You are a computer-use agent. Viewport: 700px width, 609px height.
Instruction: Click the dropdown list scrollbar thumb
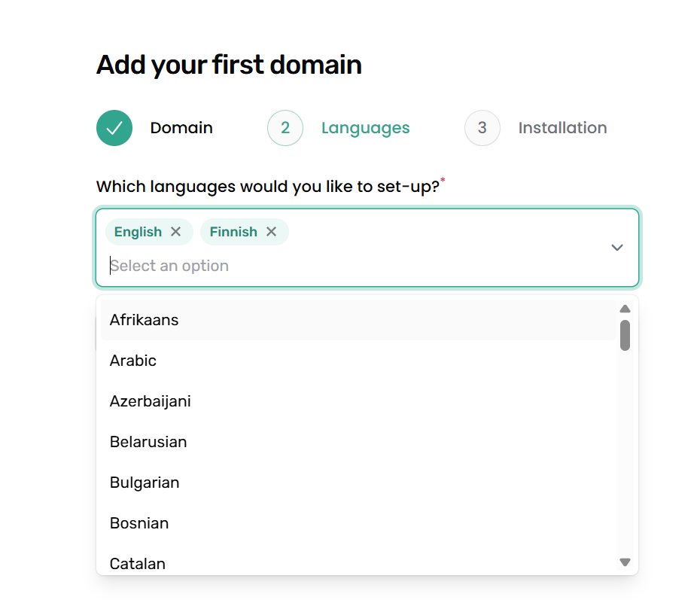click(x=625, y=335)
